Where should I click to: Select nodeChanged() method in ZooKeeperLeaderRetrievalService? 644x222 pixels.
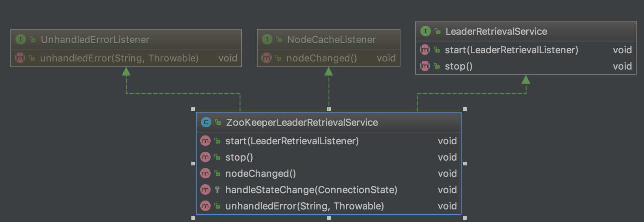click(329, 174)
